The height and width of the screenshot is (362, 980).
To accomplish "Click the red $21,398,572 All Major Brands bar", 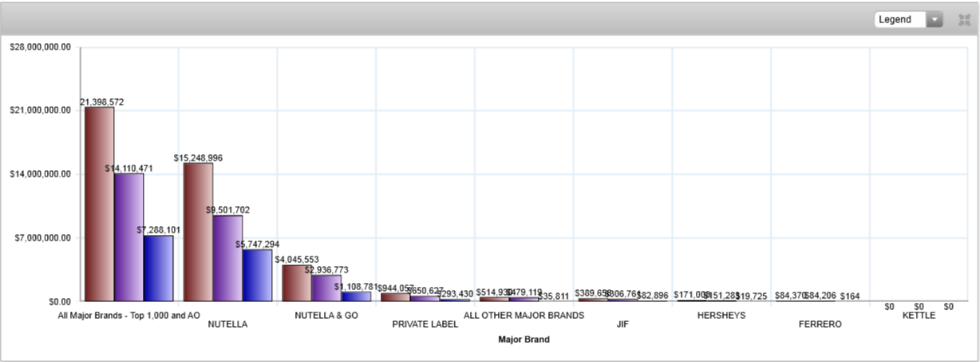I will click(x=99, y=204).
